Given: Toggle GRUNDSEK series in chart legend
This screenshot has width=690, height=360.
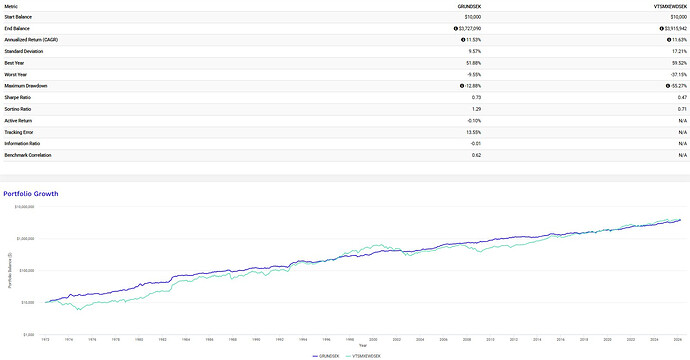Looking at the screenshot, I should pyautogui.click(x=326, y=356).
